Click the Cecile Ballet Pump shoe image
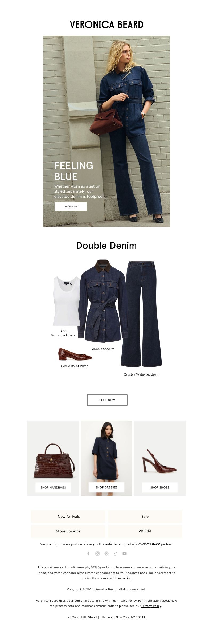Screen dimensions: 213x644 click(x=75, y=354)
